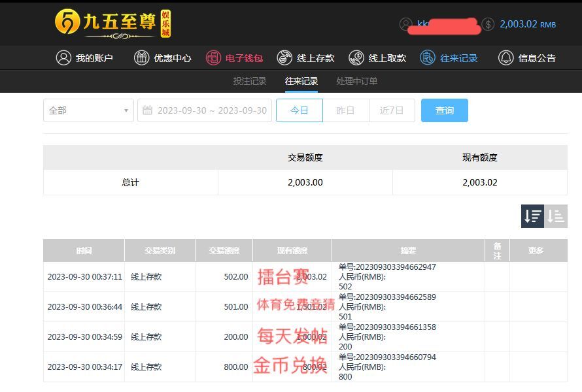Click the 800.00 transaction amount
This screenshot has width=582, height=392.
pyautogui.click(x=236, y=367)
